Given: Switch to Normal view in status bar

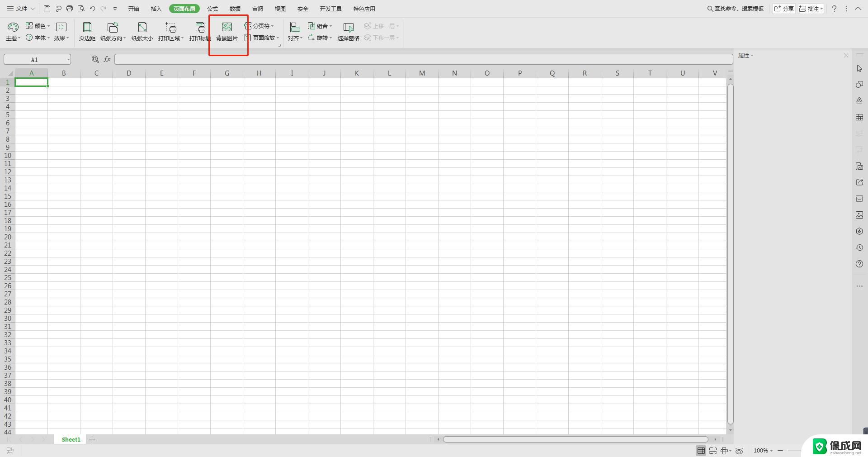Looking at the screenshot, I should click(701, 451).
